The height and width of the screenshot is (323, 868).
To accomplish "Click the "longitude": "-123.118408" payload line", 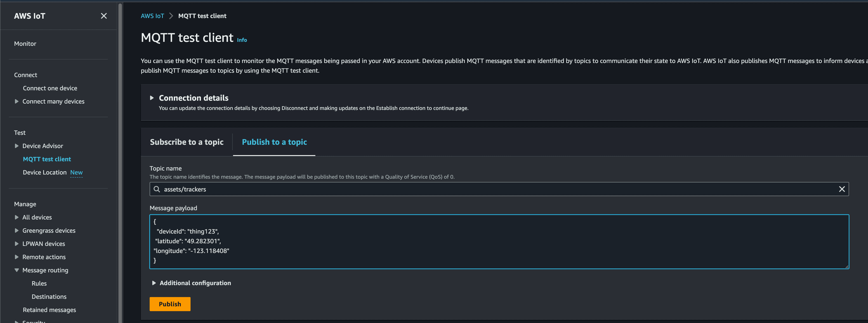I will [x=191, y=251].
